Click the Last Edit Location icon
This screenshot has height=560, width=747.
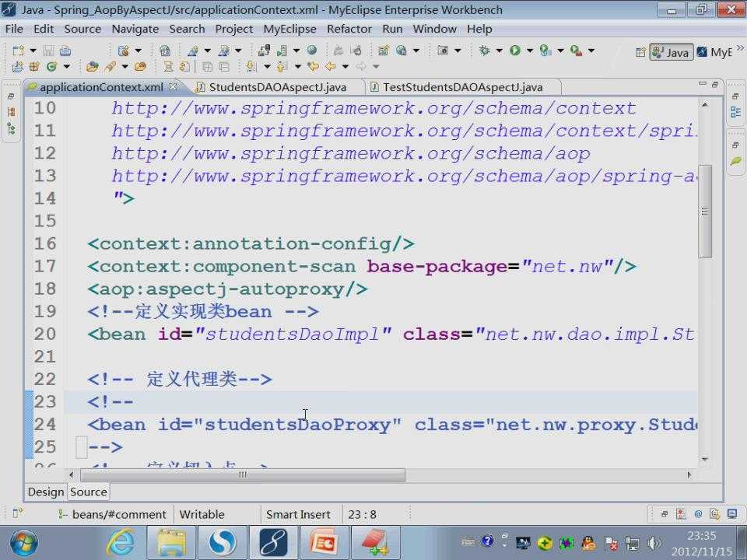click(313, 67)
